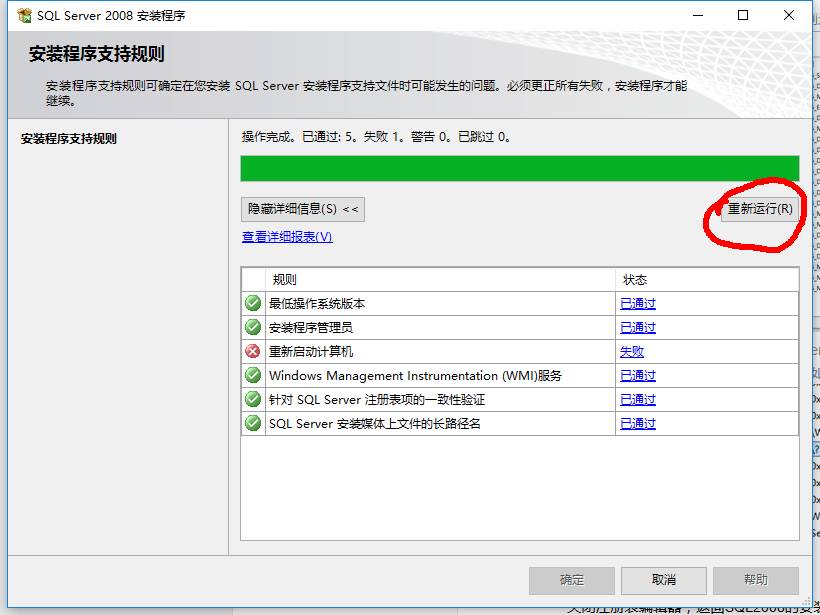Select 安装程序支持规则 in the left panel

point(69,139)
